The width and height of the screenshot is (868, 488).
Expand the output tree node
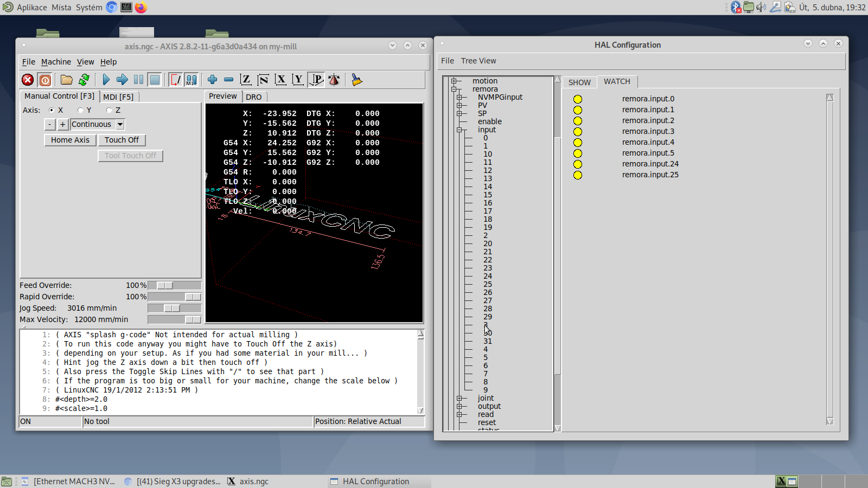tap(459, 407)
